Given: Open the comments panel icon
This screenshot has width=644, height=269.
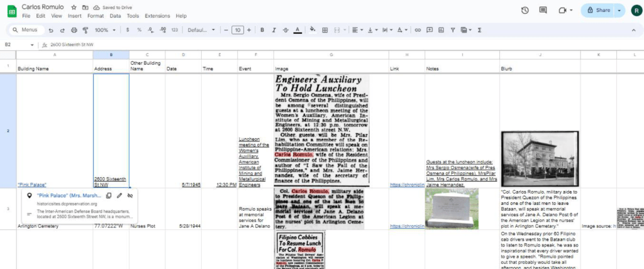Looking at the screenshot, I should [543, 11].
